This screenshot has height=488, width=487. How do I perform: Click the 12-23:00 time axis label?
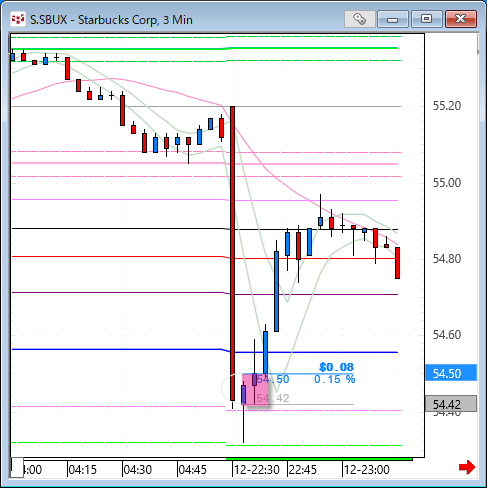pyautogui.click(x=367, y=470)
